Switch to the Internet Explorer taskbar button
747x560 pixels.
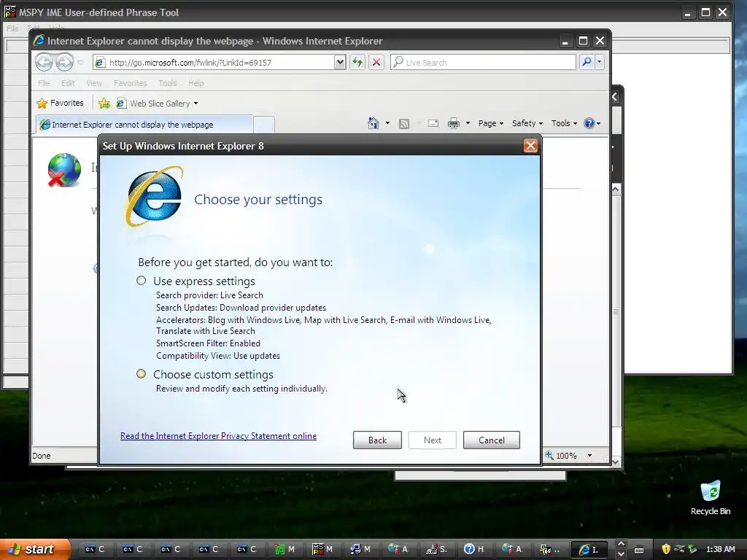click(589, 549)
